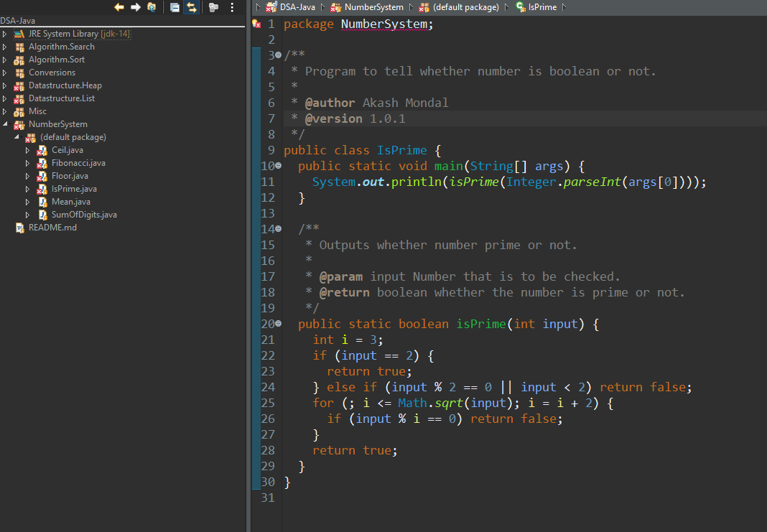Expand the Datastructure.List tree node
The width and height of the screenshot is (767, 532).
tap(5, 98)
